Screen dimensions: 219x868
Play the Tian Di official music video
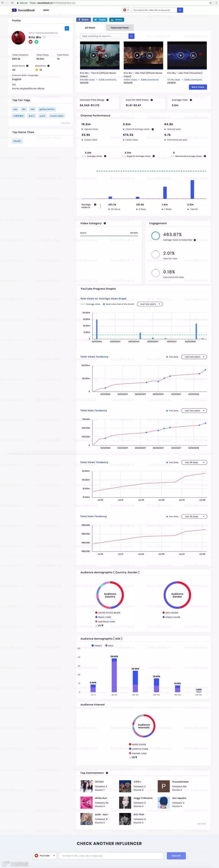(93, 55)
